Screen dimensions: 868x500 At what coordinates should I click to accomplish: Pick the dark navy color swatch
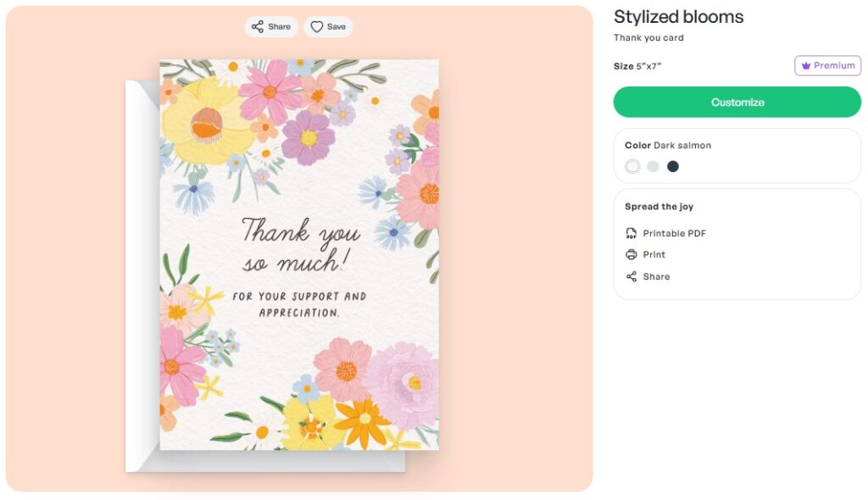tap(673, 167)
